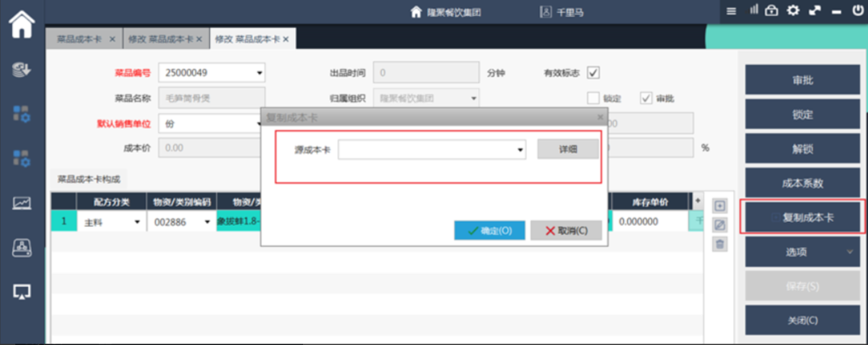Select the 菜品成本卡构成 tab
868x345 pixels.
click(89, 179)
